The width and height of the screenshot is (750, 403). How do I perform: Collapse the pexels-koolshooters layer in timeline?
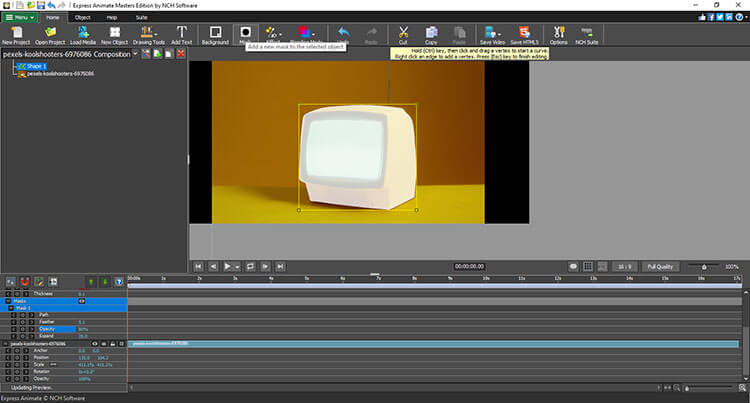6,344
